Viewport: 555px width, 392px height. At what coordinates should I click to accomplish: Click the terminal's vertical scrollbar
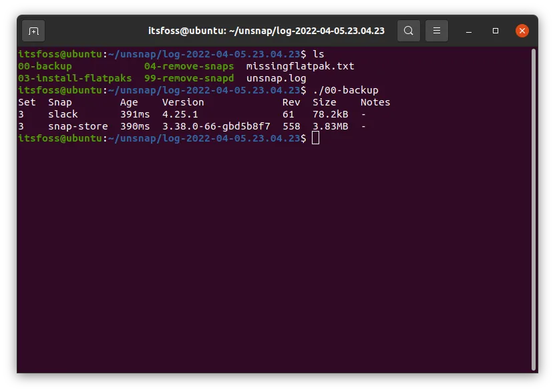532,207
